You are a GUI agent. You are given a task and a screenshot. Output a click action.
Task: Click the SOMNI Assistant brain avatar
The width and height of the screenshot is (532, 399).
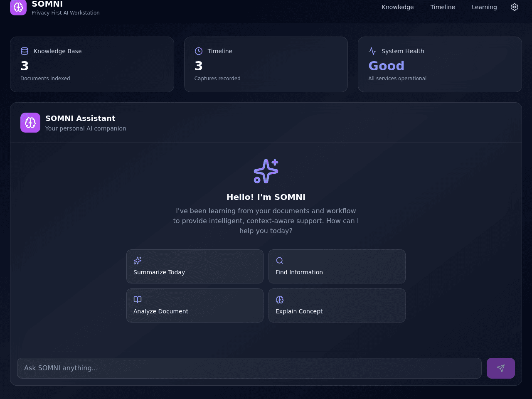(30, 123)
